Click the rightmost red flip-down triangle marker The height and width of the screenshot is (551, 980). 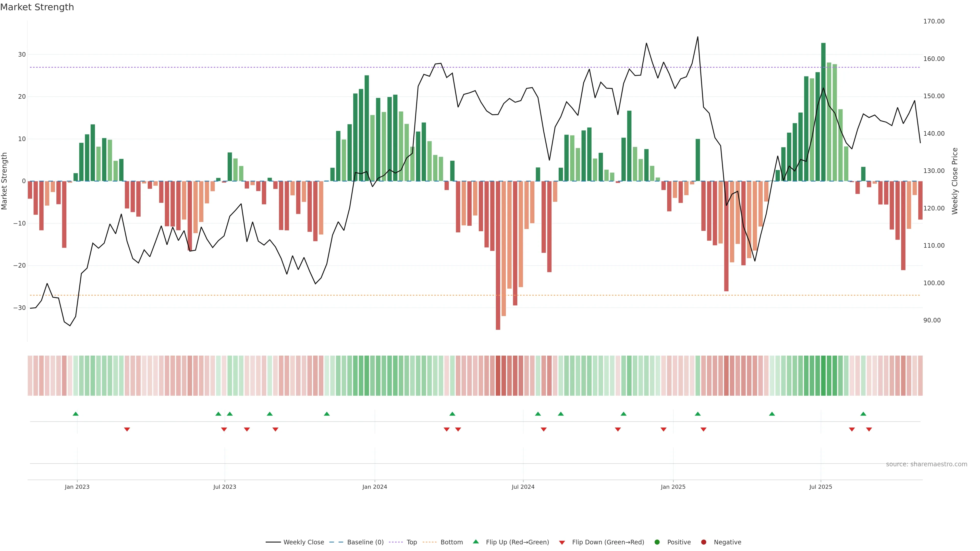869,429
